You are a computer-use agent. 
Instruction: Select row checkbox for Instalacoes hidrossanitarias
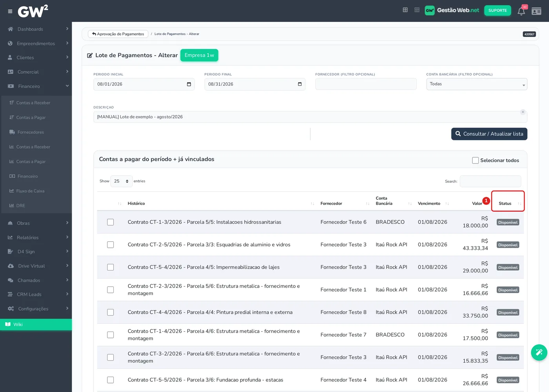pos(111,222)
